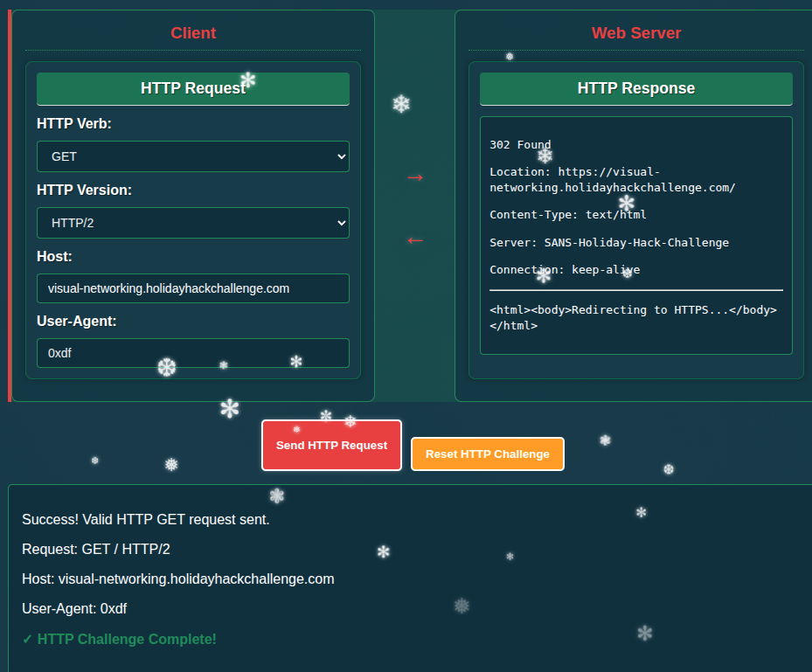Focus the User-Agent field containing 0xdf
812x672 pixels.
(x=192, y=353)
